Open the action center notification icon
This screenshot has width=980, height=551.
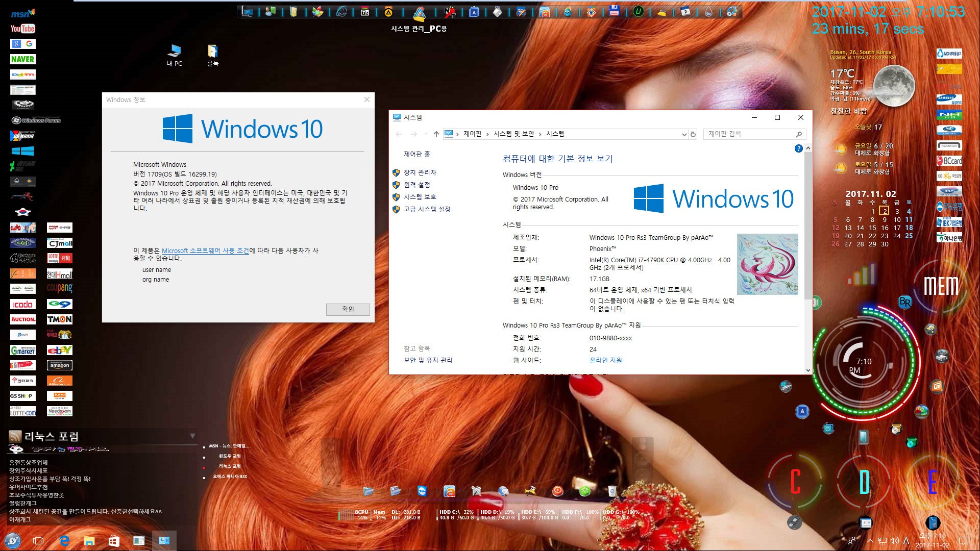[963, 540]
